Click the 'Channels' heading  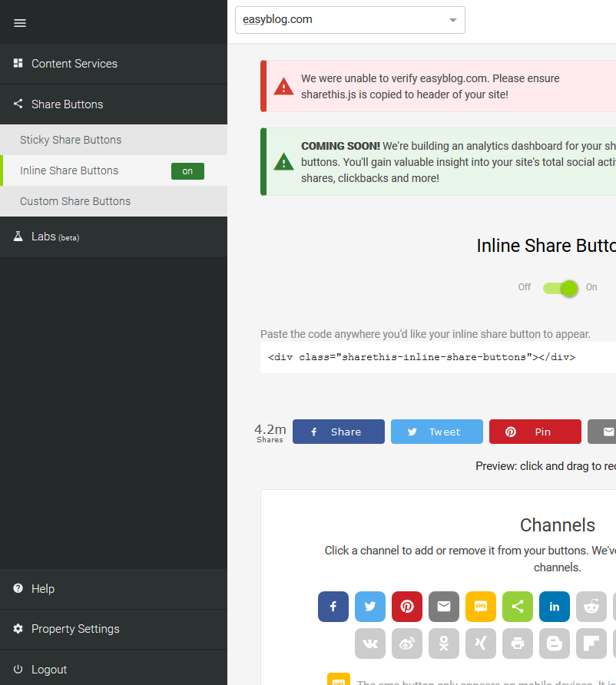tap(558, 525)
